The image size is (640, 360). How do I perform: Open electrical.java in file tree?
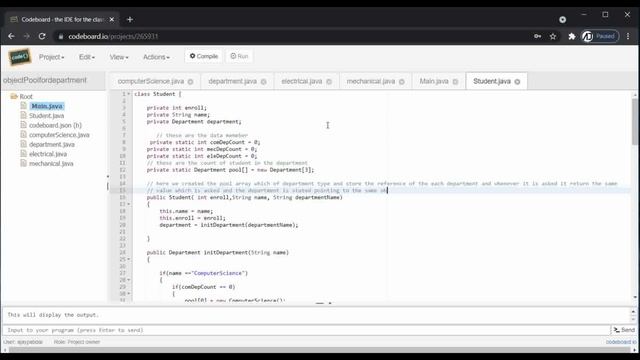(x=48, y=154)
